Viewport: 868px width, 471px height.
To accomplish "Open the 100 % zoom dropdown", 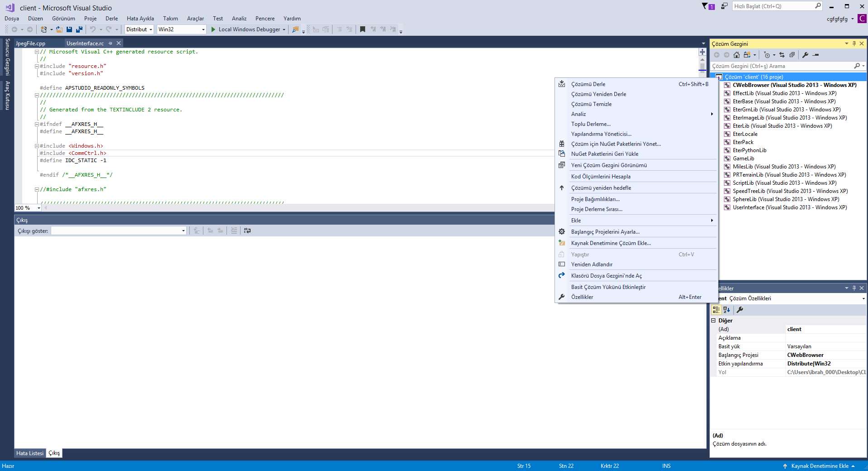I will [39, 208].
